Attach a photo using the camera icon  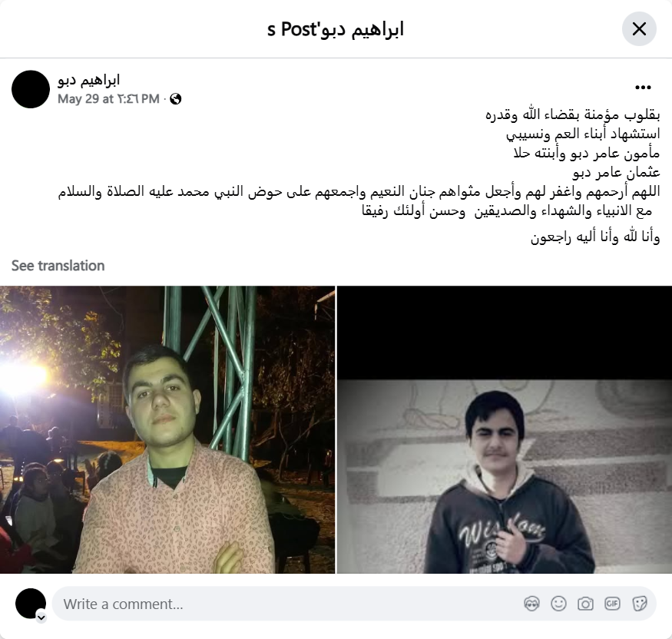coord(585,604)
